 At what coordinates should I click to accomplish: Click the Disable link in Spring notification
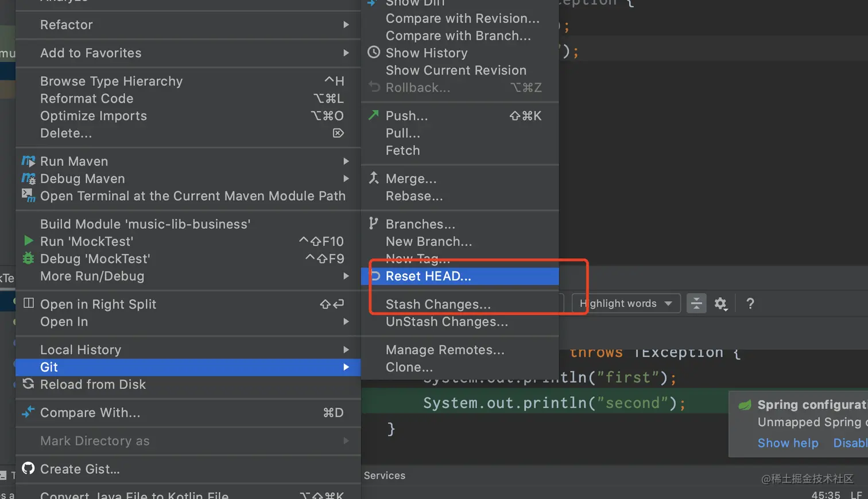[x=850, y=443]
